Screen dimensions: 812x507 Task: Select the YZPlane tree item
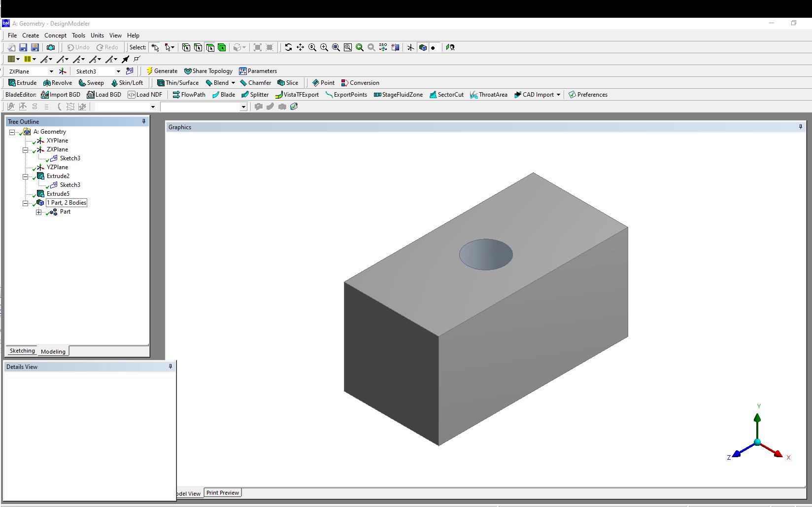[x=57, y=167]
